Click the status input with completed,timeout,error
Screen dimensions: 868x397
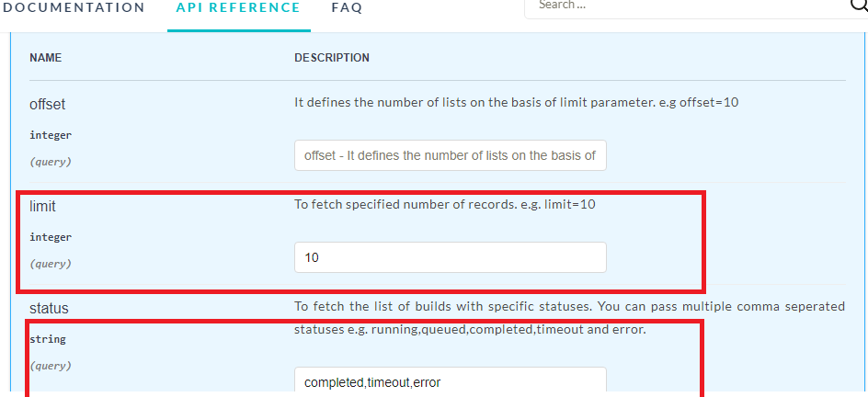[x=451, y=381]
